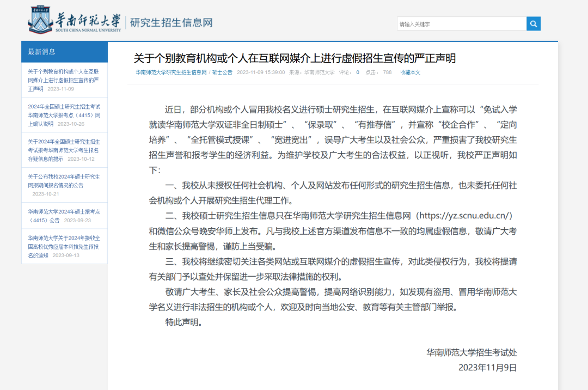
Task: Click 收藏本文 to bookmark the article
Action: [x=411, y=72]
